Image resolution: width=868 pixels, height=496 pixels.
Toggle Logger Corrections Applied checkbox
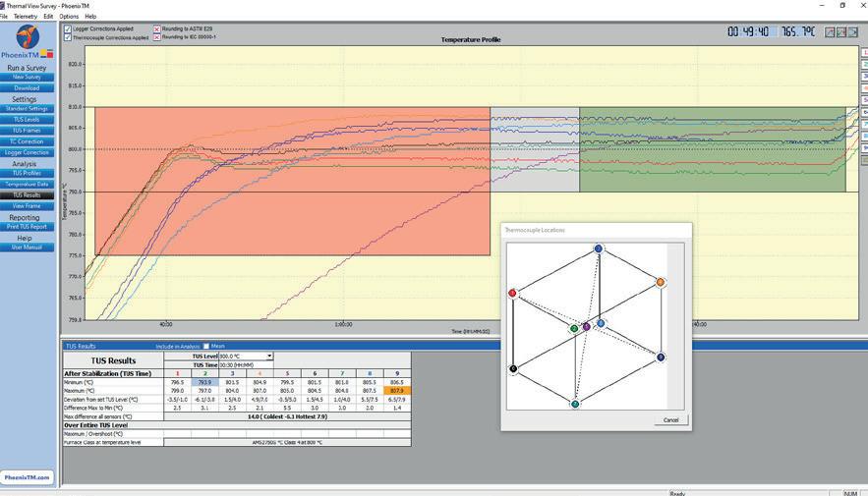(x=68, y=28)
